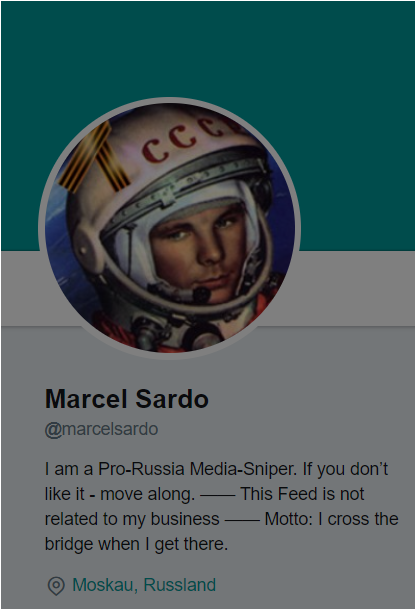This screenshot has width=416, height=610.
Task: Click the Marcel Sardo display name
Action: 127,399
